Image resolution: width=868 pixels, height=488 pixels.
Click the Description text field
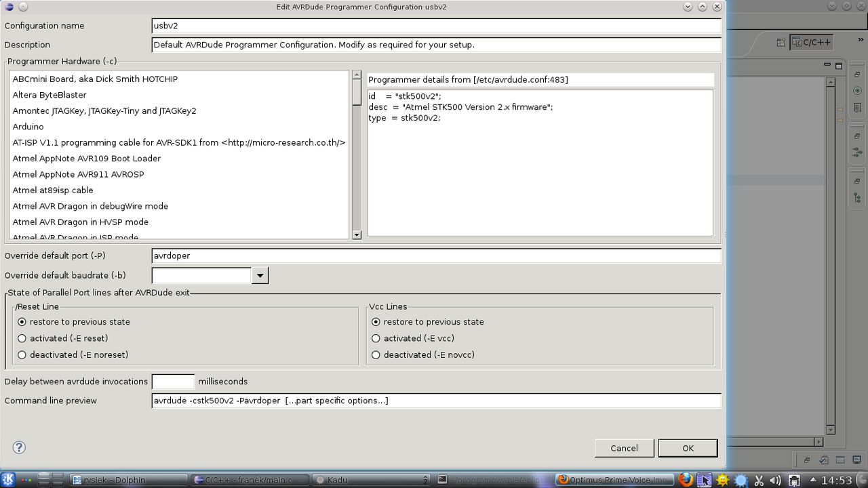(x=436, y=45)
